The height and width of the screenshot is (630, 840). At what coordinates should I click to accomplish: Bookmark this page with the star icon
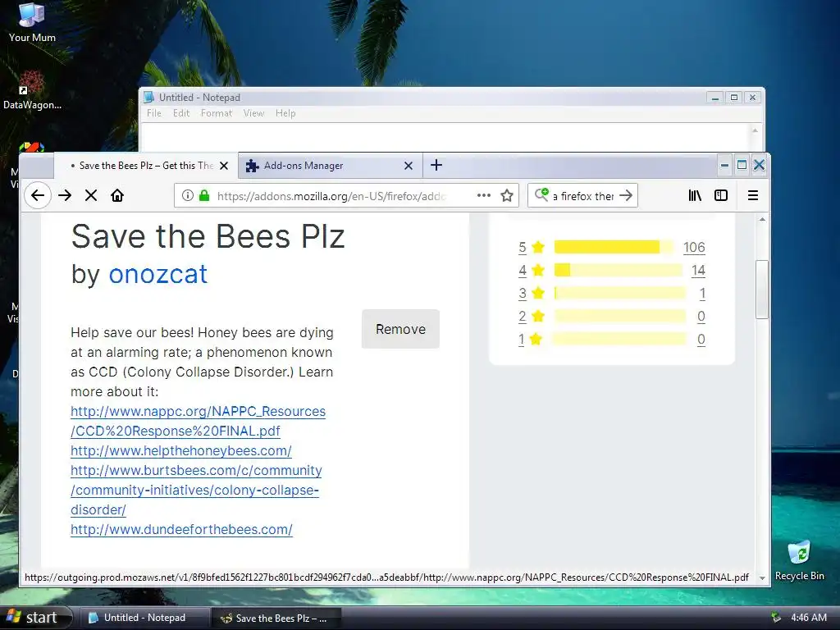pos(507,195)
